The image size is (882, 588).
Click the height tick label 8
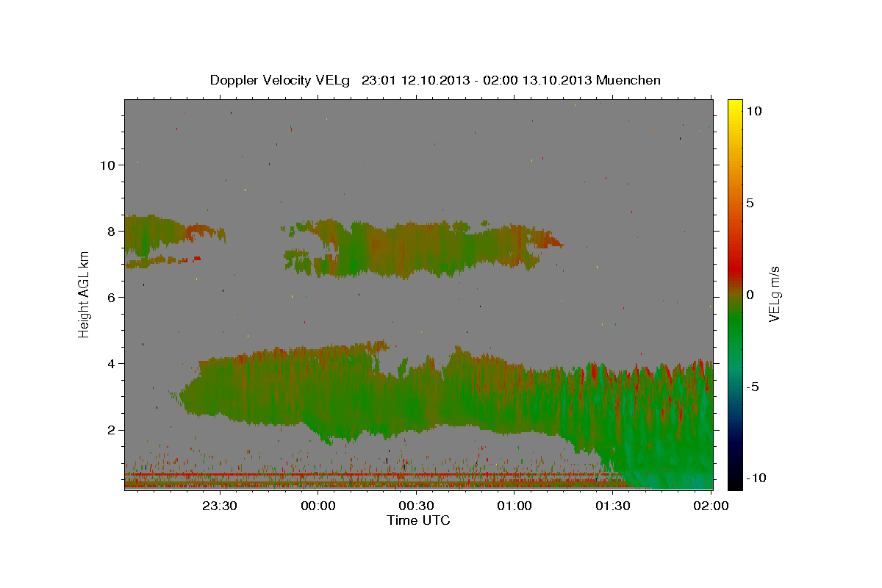pos(112,231)
